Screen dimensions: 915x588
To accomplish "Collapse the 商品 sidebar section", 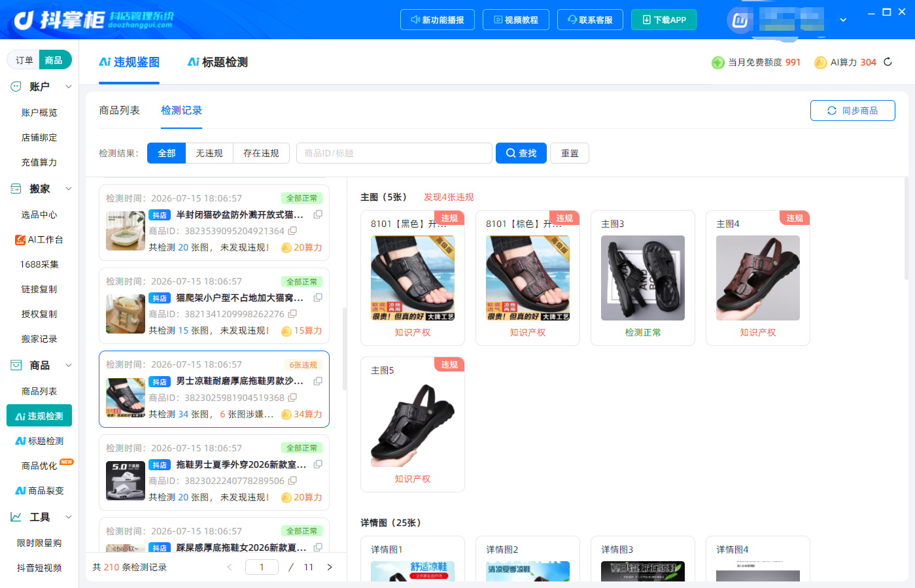I will click(69, 365).
